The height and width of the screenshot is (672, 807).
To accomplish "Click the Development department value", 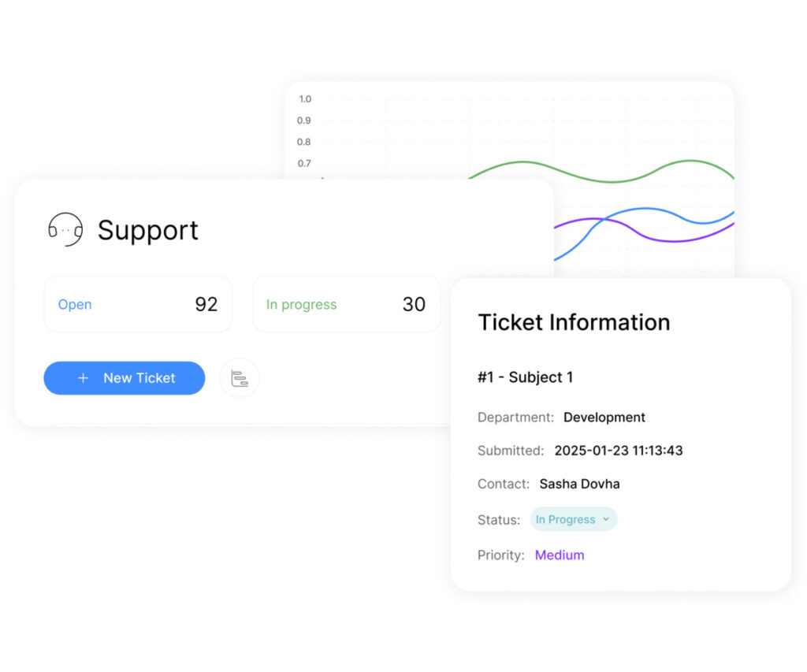I will 604,418.
